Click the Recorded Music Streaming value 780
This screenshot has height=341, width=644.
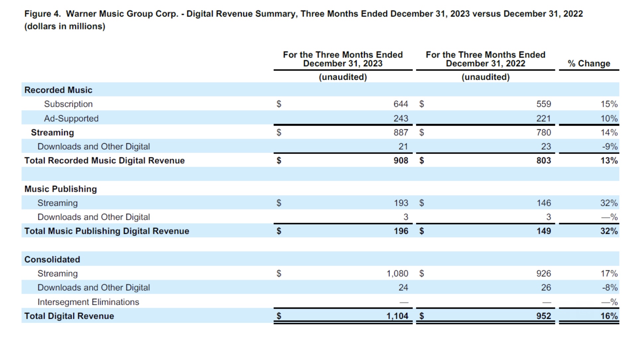tap(544, 133)
